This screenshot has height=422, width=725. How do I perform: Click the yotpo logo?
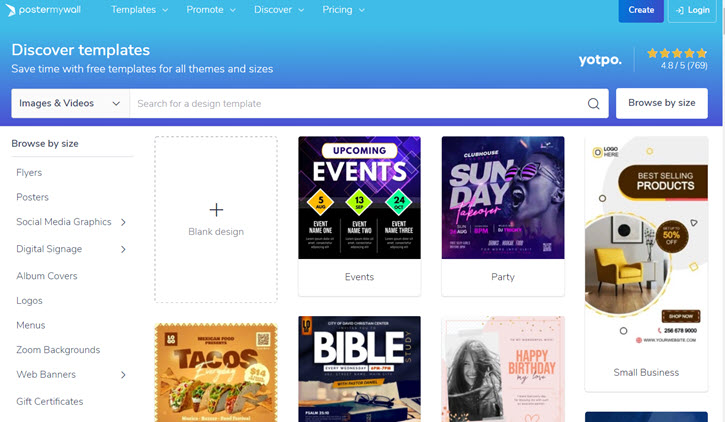pyautogui.click(x=600, y=60)
